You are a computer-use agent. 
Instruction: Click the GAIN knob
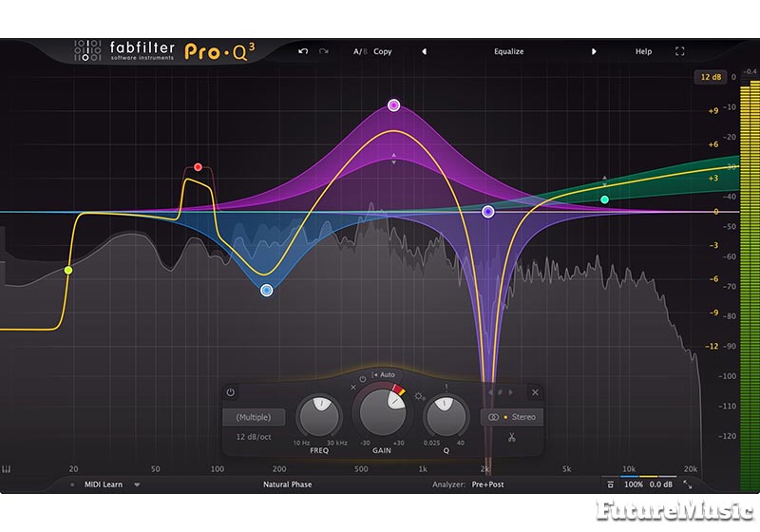click(383, 412)
